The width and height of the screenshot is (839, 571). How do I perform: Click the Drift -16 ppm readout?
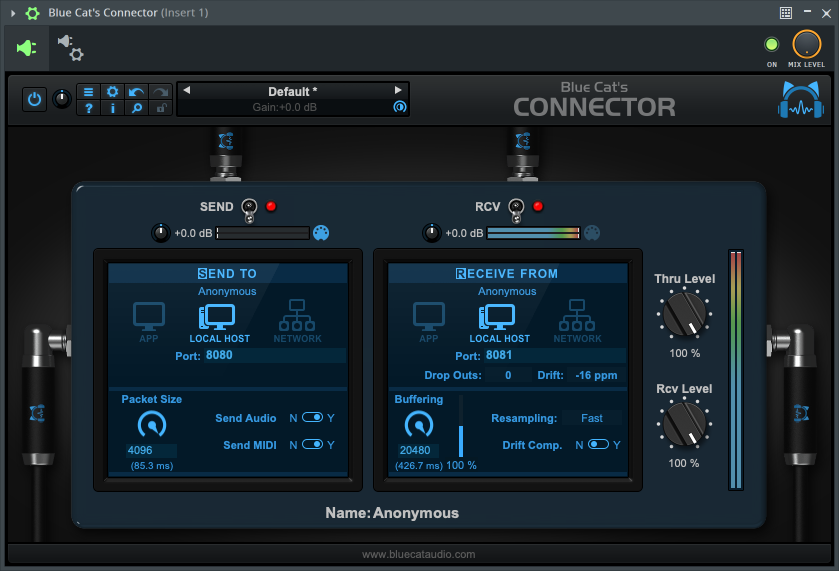[x=596, y=376]
